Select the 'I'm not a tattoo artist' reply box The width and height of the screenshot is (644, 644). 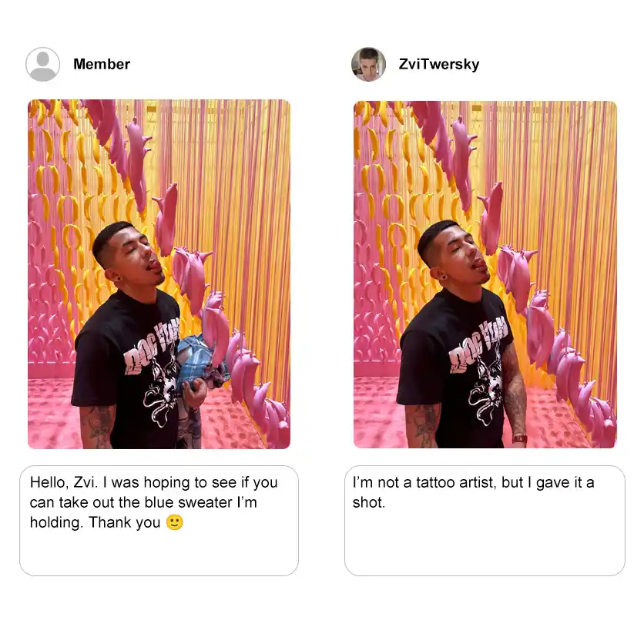pyautogui.click(x=485, y=521)
